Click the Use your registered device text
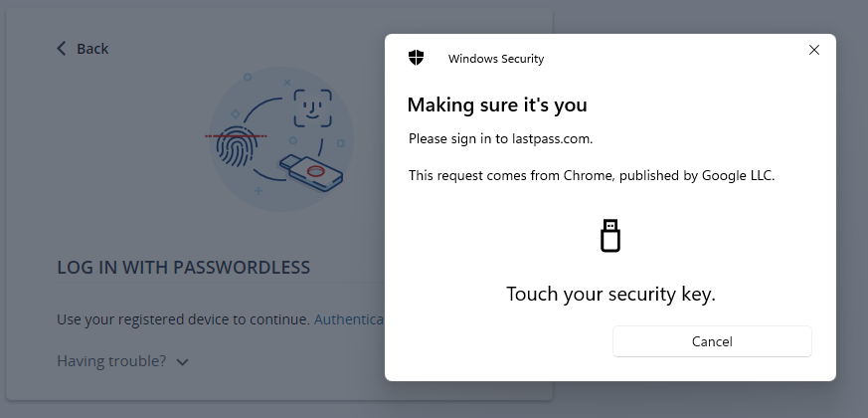This screenshot has width=868, height=418. (183, 319)
